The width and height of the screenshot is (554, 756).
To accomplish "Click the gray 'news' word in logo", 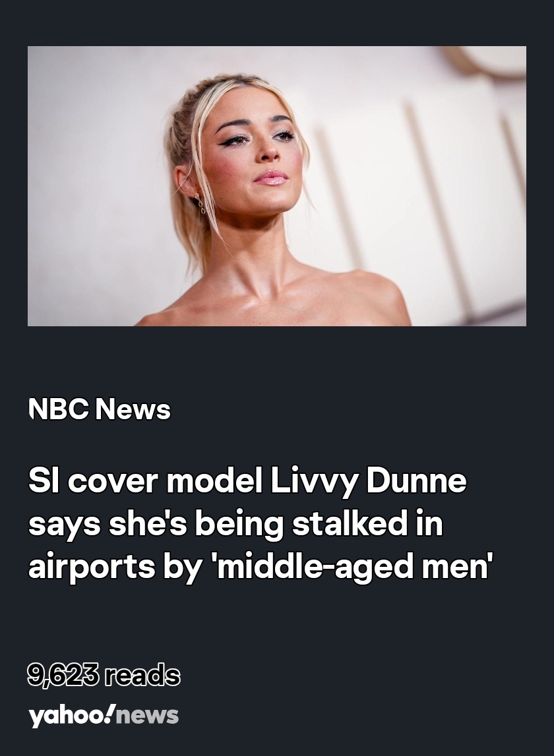I will [x=148, y=716].
